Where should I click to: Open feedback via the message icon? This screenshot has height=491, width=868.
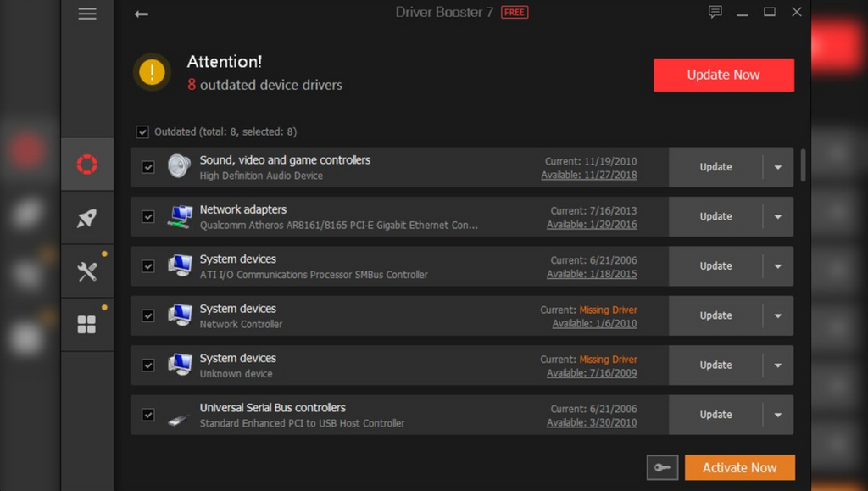pyautogui.click(x=715, y=12)
